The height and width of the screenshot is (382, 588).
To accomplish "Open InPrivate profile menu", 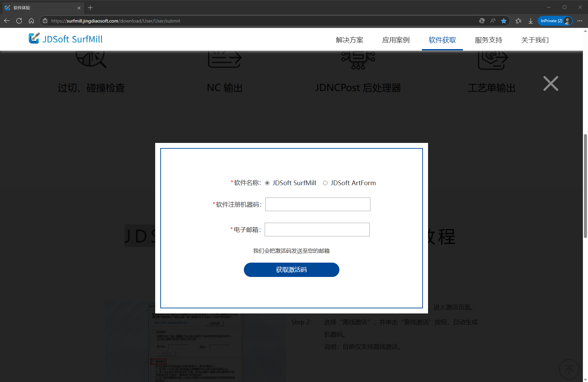I will (x=555, y=21).
